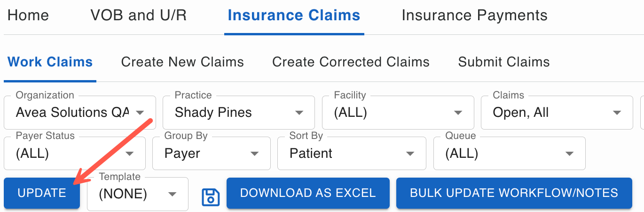This screenshot has width=644, height=212.
Task: Expand the Facility dropdown
Action: click(x=398, y=113)
